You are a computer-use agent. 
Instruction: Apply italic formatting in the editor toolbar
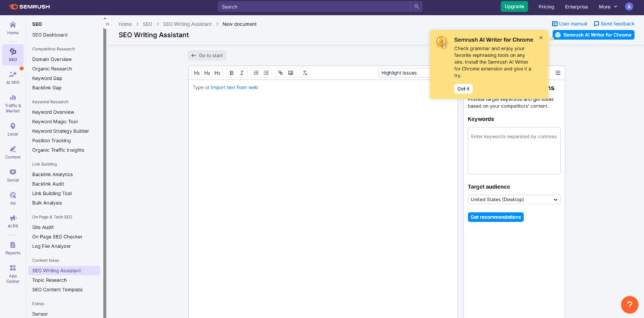[241, 73]
